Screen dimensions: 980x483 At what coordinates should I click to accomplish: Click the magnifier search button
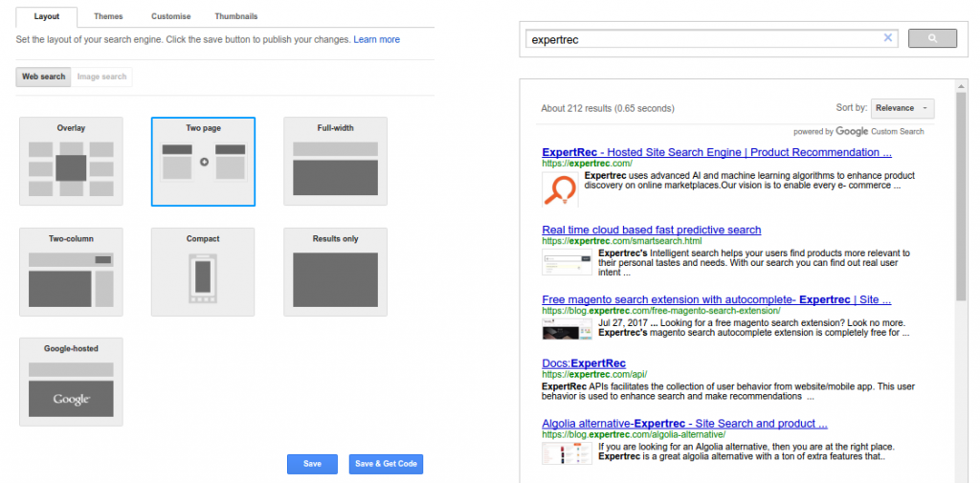tap(932, 38)
